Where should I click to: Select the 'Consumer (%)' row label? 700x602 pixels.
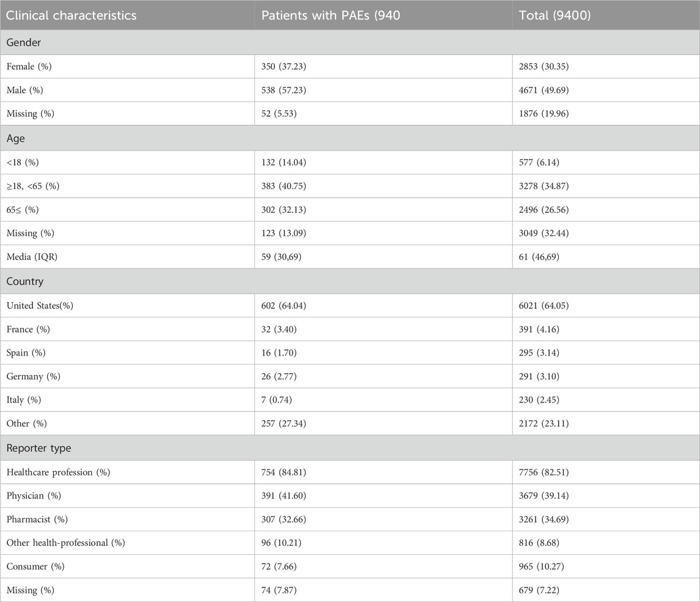(x=35, y=567)
